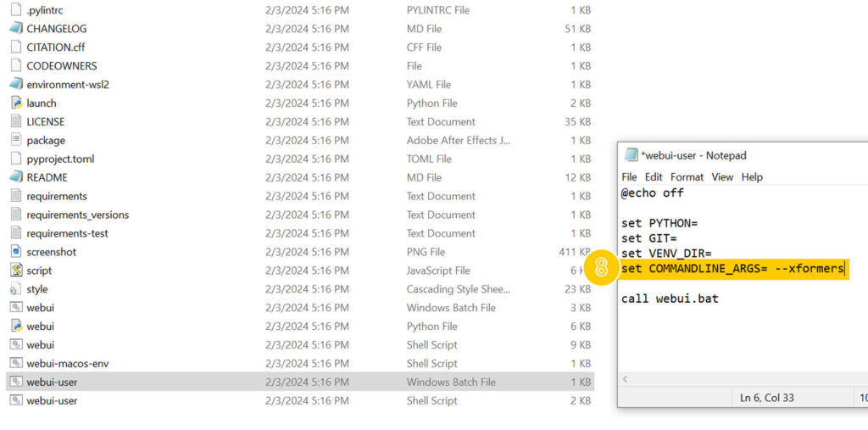Viewport: 868px width, 430px height.
Task: Open the Edit menu in Notepad
Action: (x=654, y=177)
